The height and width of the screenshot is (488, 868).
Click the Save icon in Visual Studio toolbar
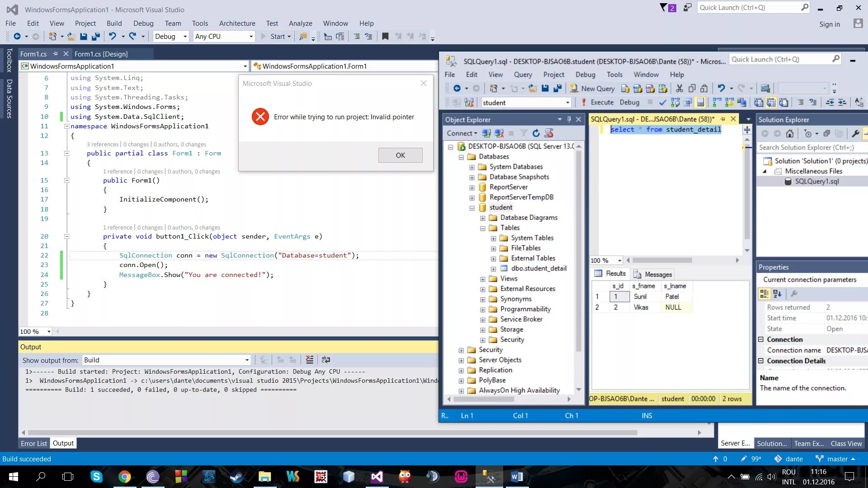(x=84, y=36)
